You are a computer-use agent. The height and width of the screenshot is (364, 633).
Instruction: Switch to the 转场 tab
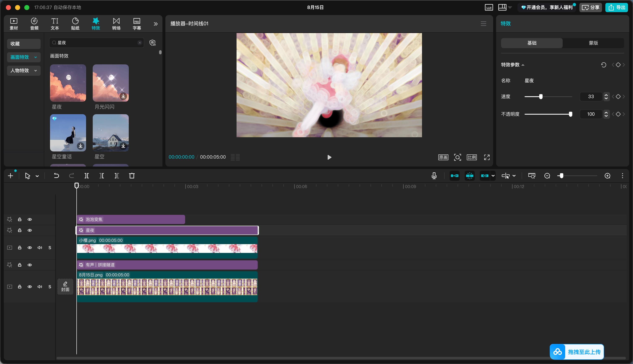pyautogui.click(x=116, y=24)
